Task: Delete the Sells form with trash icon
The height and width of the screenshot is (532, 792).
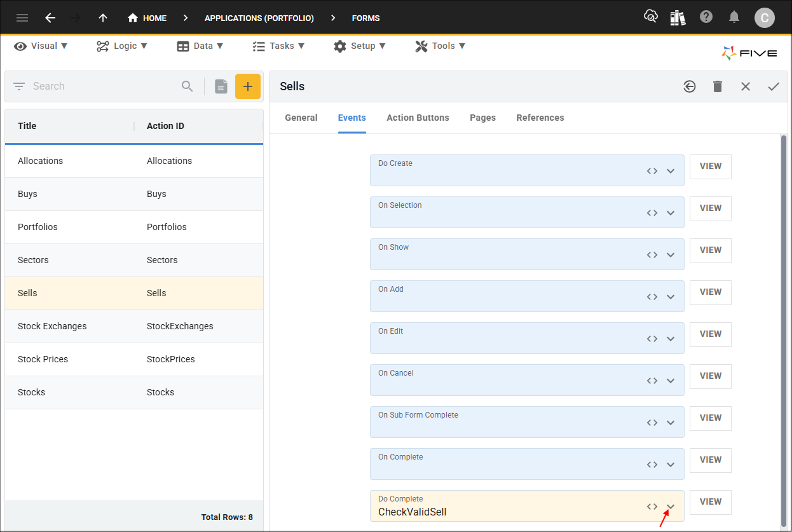Action: point(718,86)
